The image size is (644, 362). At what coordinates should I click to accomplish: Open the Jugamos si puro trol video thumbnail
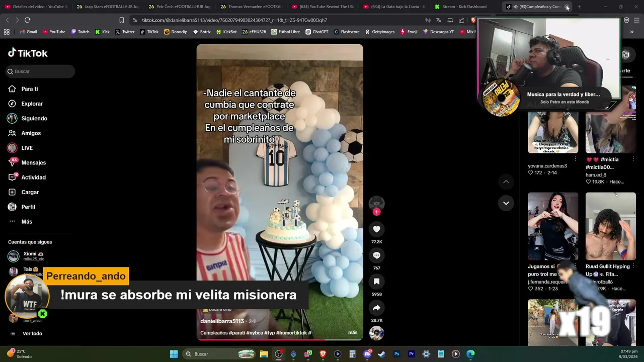coord(553,226)
